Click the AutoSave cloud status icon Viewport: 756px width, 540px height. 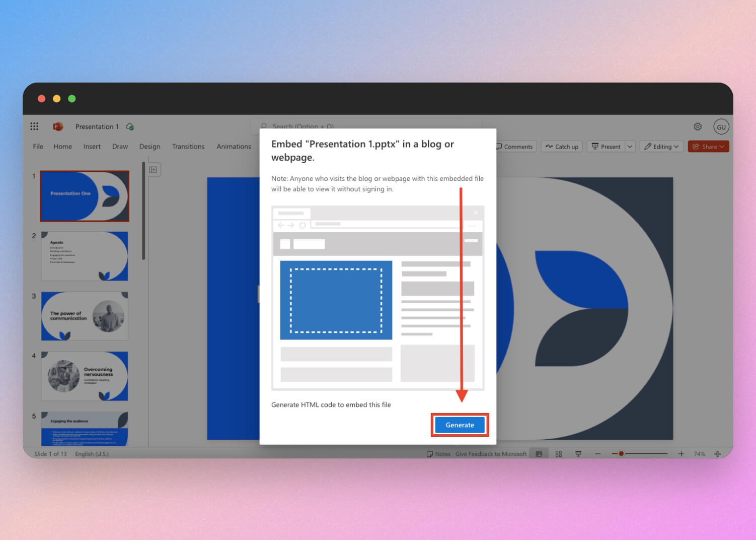tap(129, 126)
